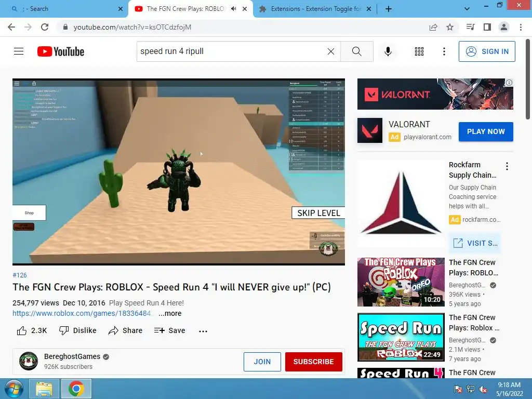Open Rockfarm ad options menu

click(507, 166)
